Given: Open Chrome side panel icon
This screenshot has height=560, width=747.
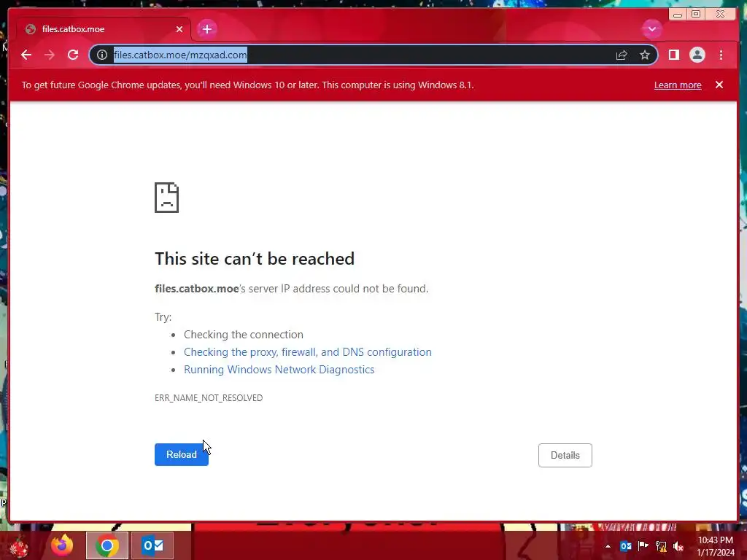Looking at the screenshot, I should point(673,55).
